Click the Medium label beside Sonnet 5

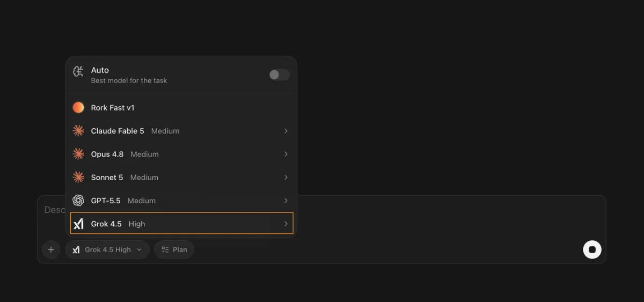[x=144, y=177]
